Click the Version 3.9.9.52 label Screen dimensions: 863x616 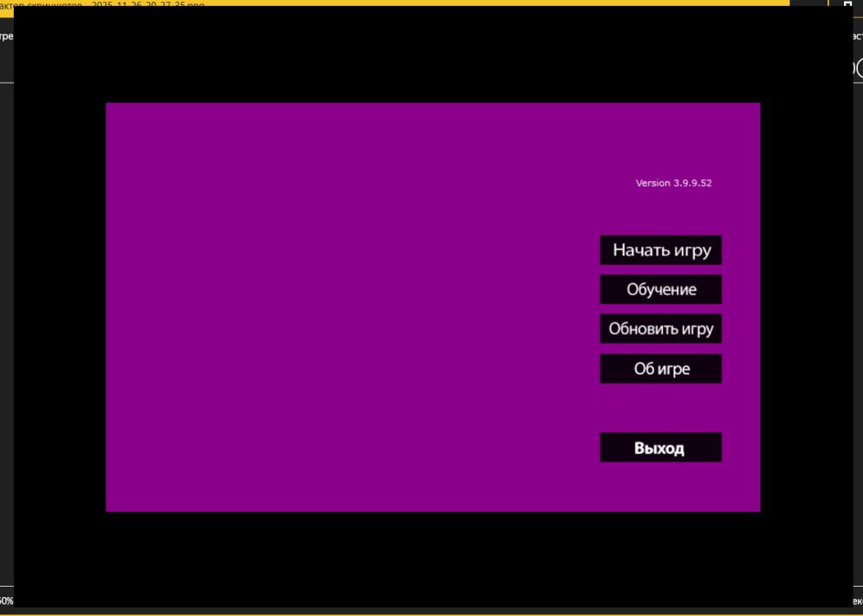point(673,183)
